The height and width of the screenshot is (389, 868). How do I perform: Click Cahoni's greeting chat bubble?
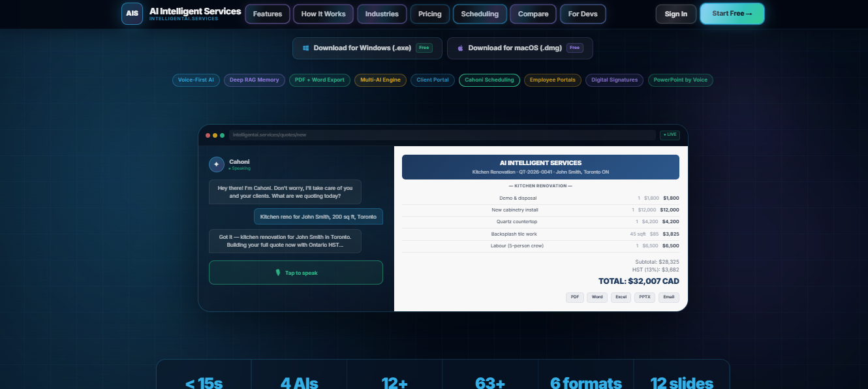click(285, 193)
